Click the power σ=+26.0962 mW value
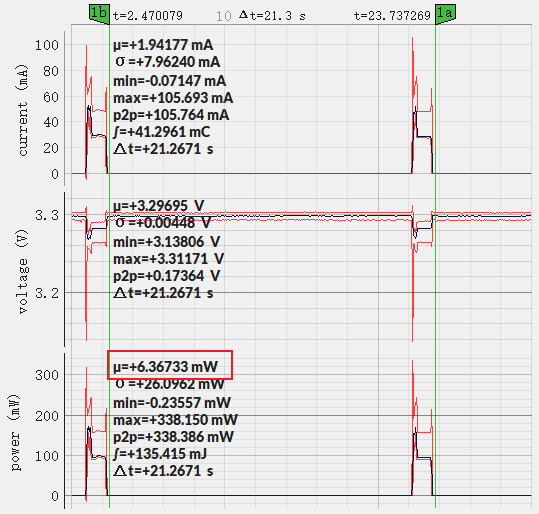Image resolution: width=539 pixels, height=514 pixels. pyautogui.click(x=170, y=384)
